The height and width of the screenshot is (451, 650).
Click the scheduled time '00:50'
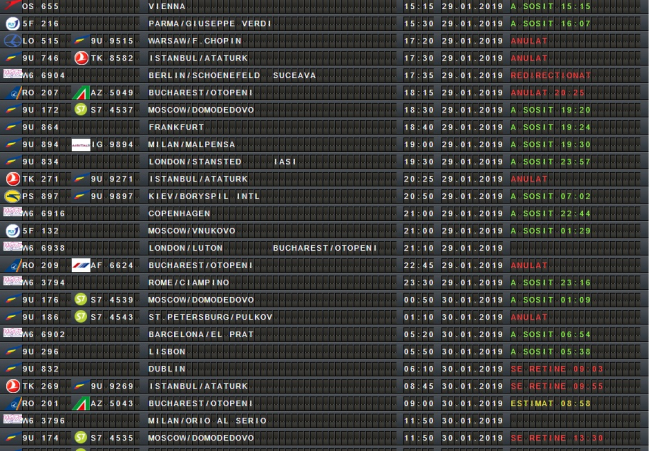point(419,300)
